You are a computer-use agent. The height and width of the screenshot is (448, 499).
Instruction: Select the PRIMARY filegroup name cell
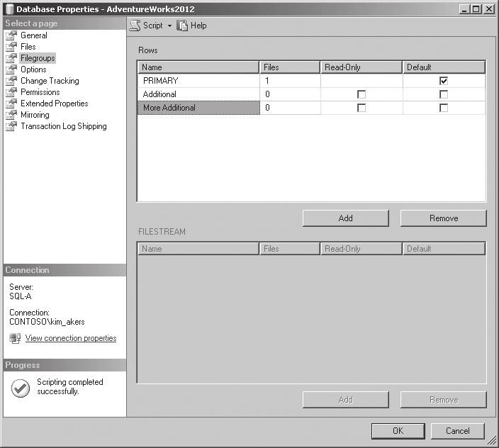(198, 81)
